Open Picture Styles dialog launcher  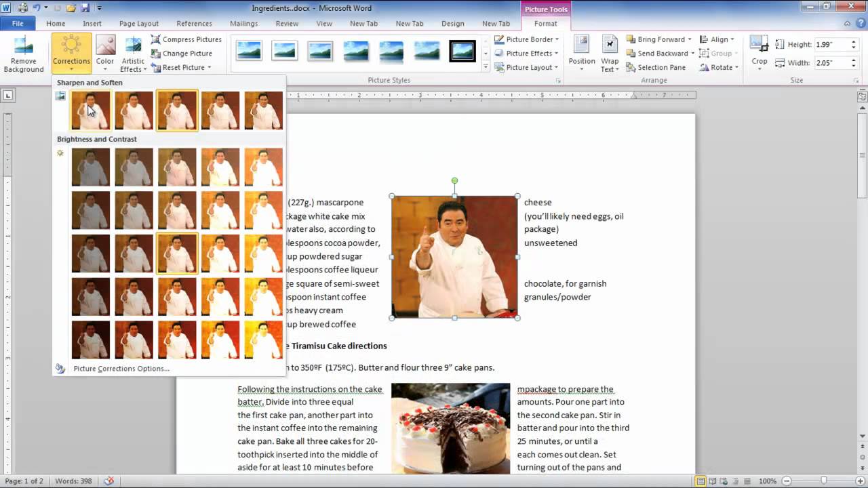559,81
